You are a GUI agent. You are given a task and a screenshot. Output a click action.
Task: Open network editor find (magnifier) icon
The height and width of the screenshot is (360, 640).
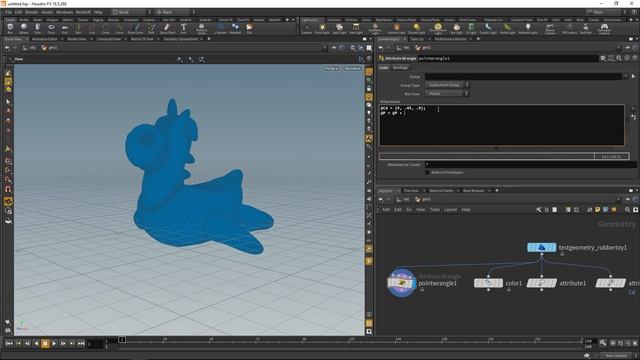coord(627,209)
